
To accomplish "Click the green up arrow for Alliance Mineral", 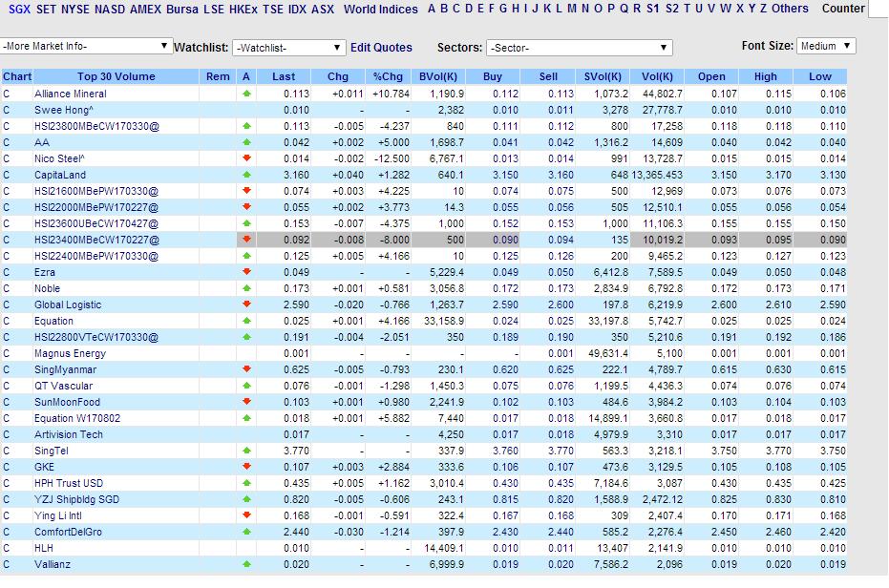I will 246,94.
